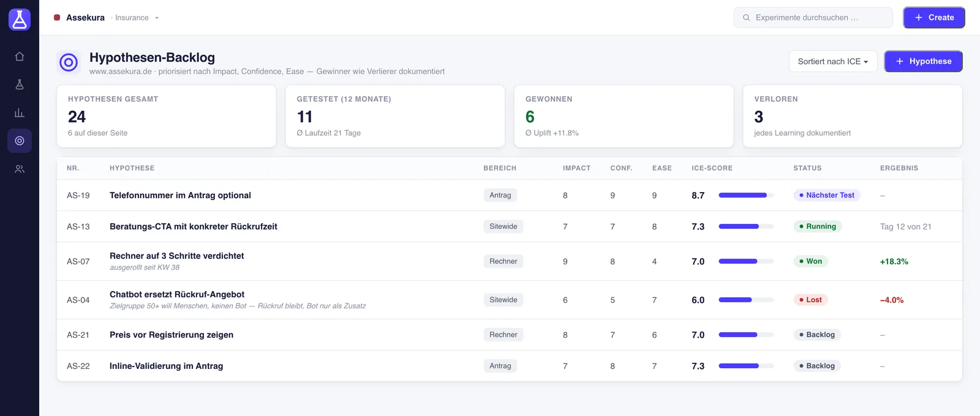Click the Hypothesen-Backlog target icon
Viewport: 980px width, 416px height.
69,62
